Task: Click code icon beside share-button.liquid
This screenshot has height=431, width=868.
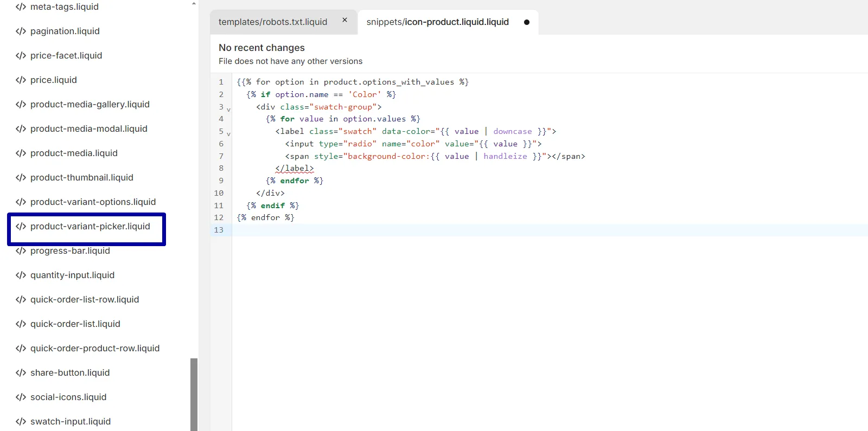Action: [x=21, y=373]
